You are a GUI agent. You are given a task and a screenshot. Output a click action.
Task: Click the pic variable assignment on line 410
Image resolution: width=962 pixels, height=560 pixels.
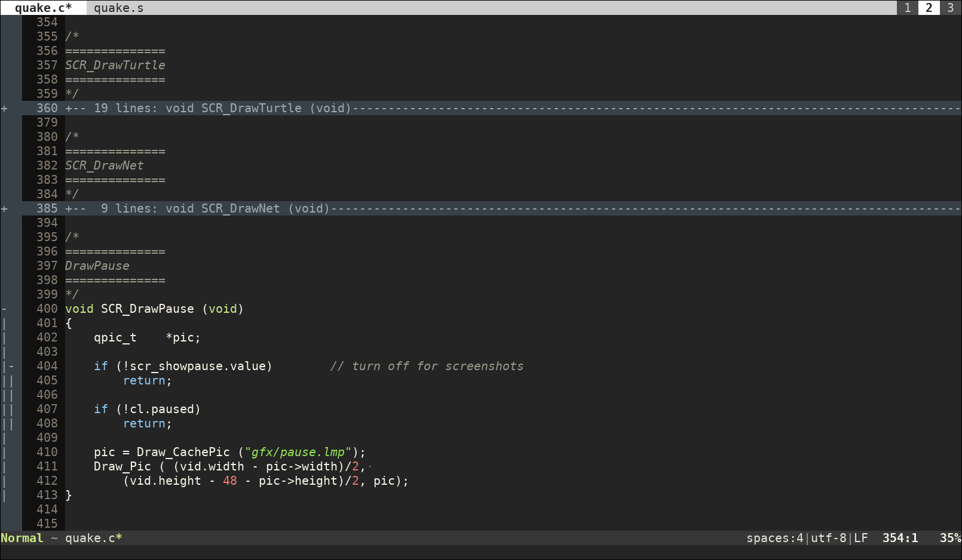(105, 452)
